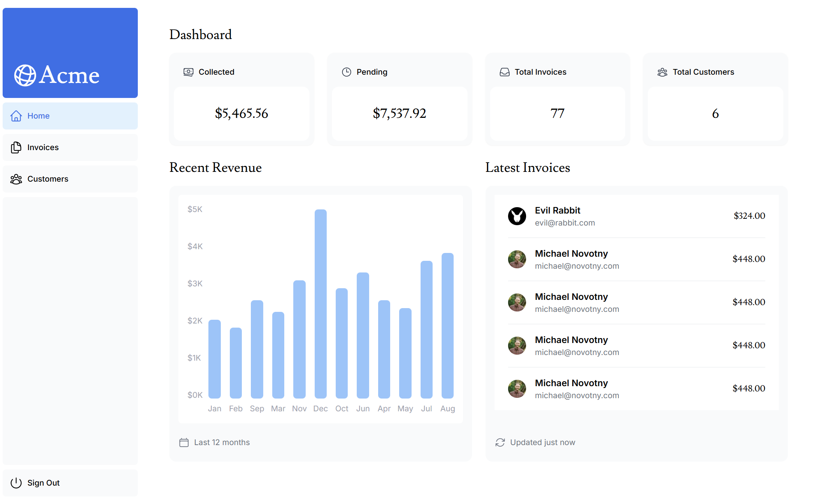Click the calendar icon beside Last 12 months

coord(184,442)
